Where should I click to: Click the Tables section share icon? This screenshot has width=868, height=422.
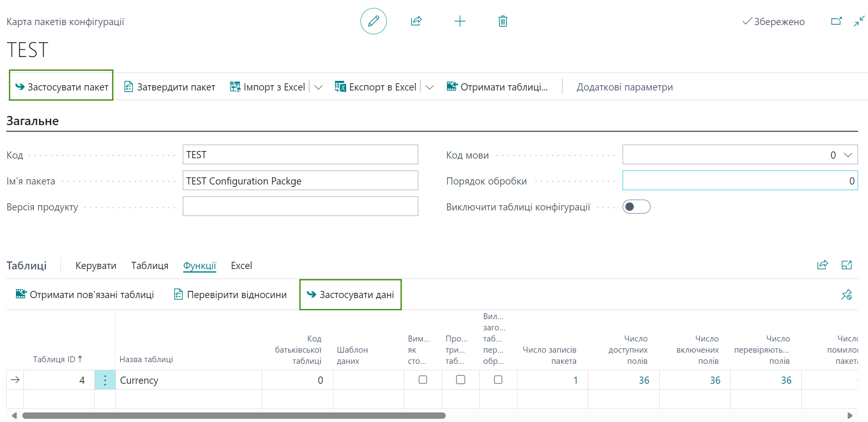pyautogui.click(x=822, y=265)
